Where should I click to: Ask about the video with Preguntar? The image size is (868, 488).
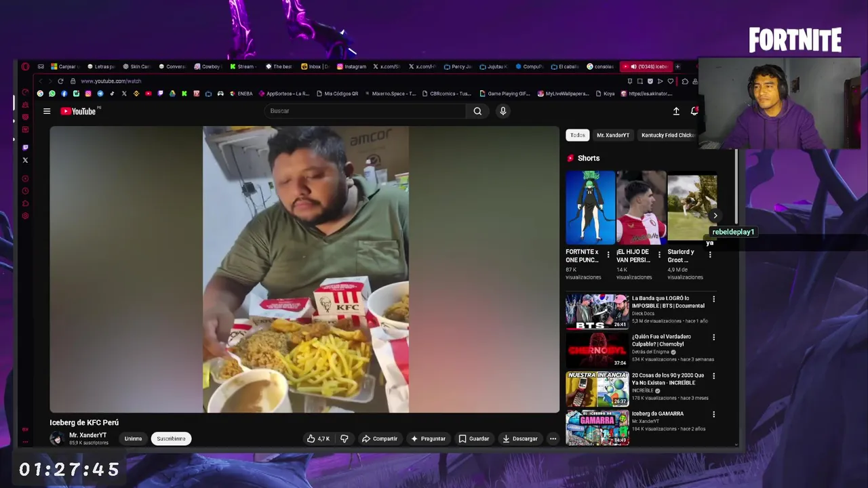pyautogui.click(x=428, y=439)
